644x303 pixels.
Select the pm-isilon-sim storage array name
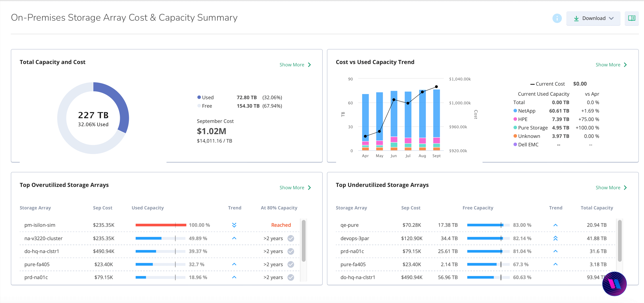pos(40,225)
